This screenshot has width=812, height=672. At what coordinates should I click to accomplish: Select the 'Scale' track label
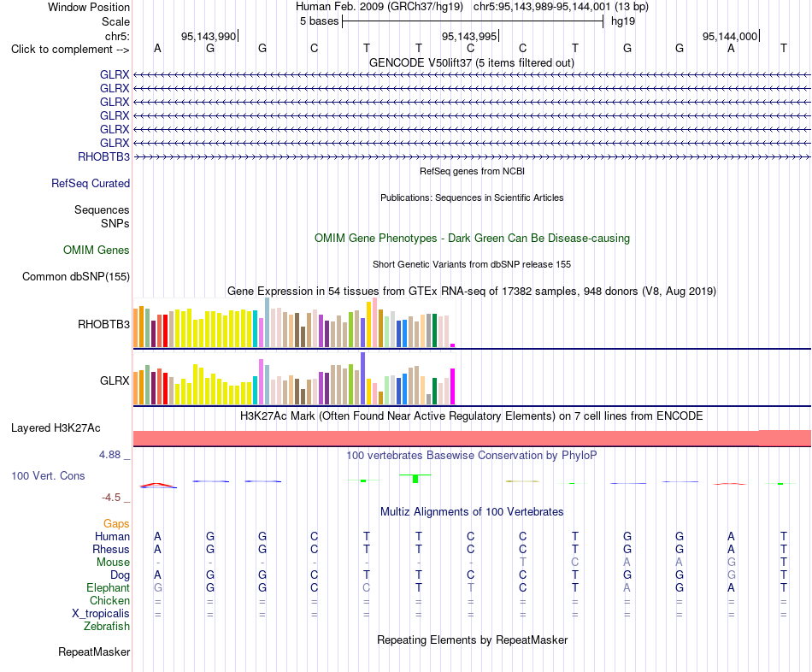pos(115,21)
